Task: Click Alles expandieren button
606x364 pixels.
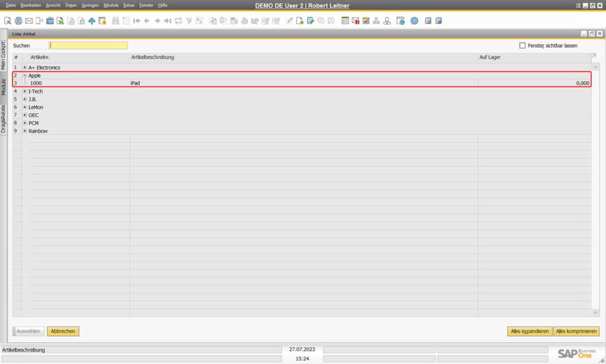Action: tap(530, 331)
